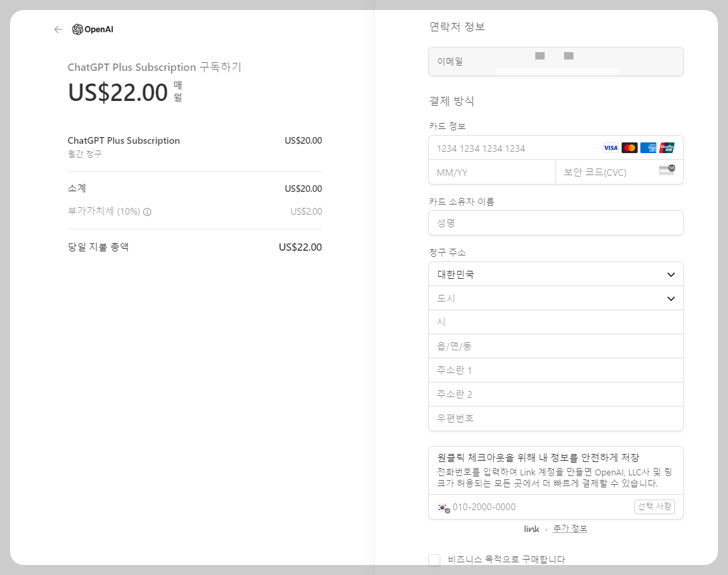The image size is (728, 575).
Task: Click the 결제 방식 heading
Action: 452,101
